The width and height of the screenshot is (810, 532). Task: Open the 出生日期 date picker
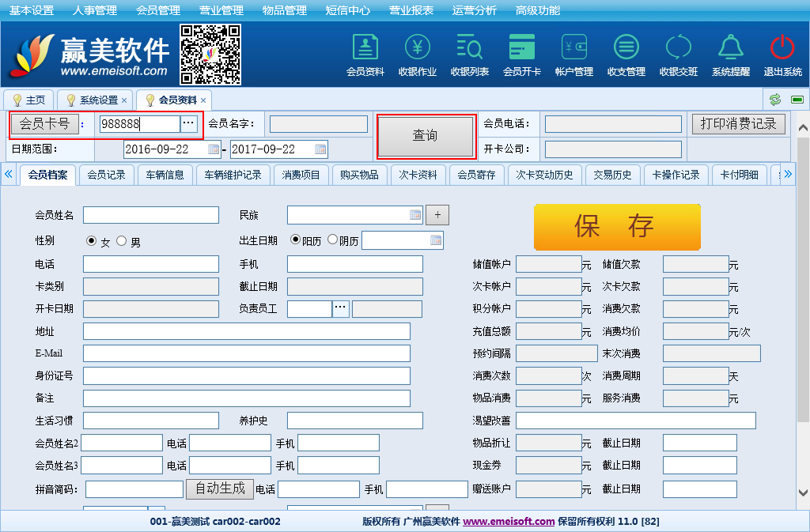pos(435,240)
